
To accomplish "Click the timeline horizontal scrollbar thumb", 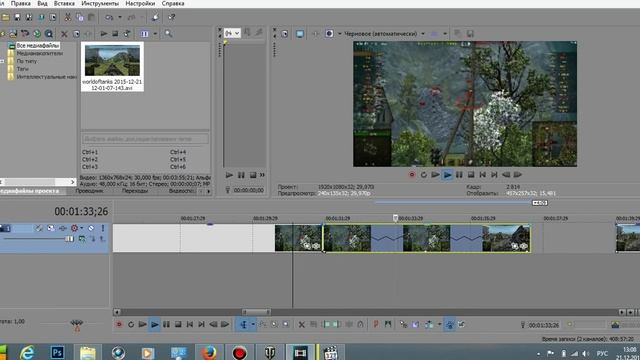I will 256,312.
